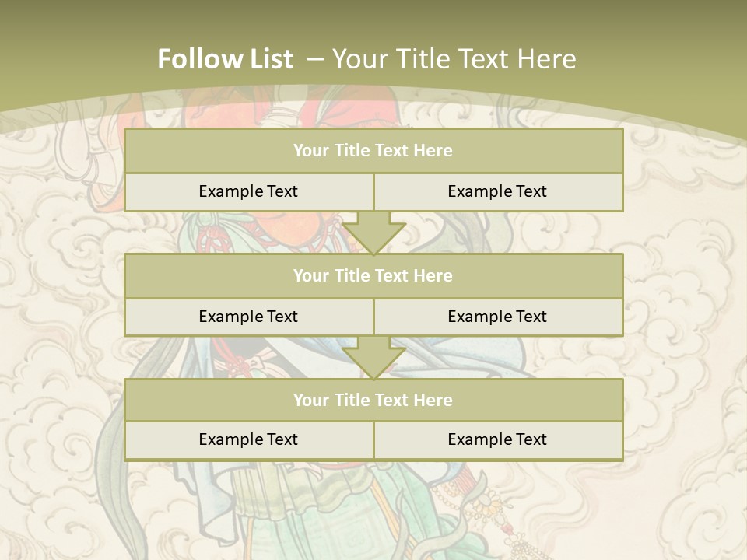
Task: Click the cloud pattern right of the tables
Action: [x=685, y=311]
